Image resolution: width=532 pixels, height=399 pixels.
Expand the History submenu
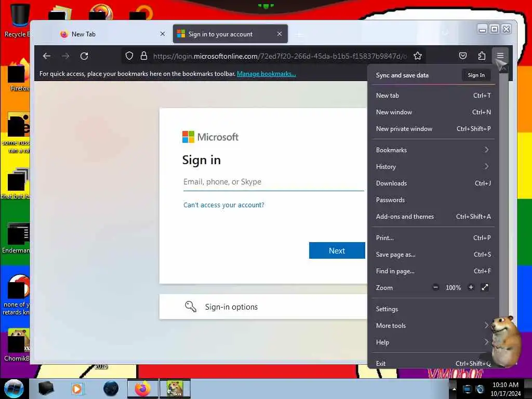click(433, 167)
